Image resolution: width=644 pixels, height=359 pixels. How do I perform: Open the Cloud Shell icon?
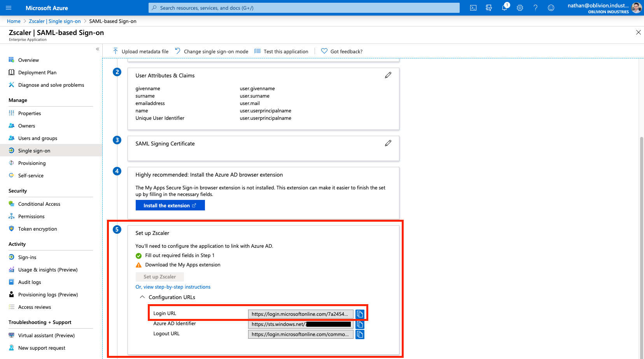click(x=473, y=8)
